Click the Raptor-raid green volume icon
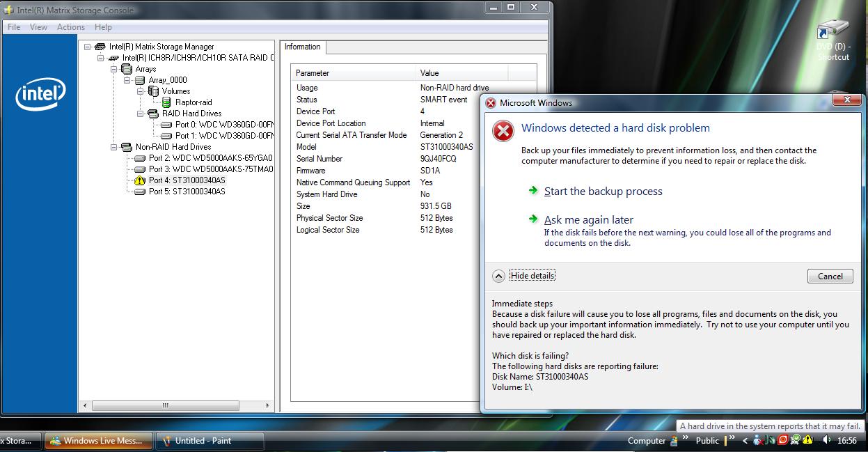The image size is (868, 452). coord(166,102)
